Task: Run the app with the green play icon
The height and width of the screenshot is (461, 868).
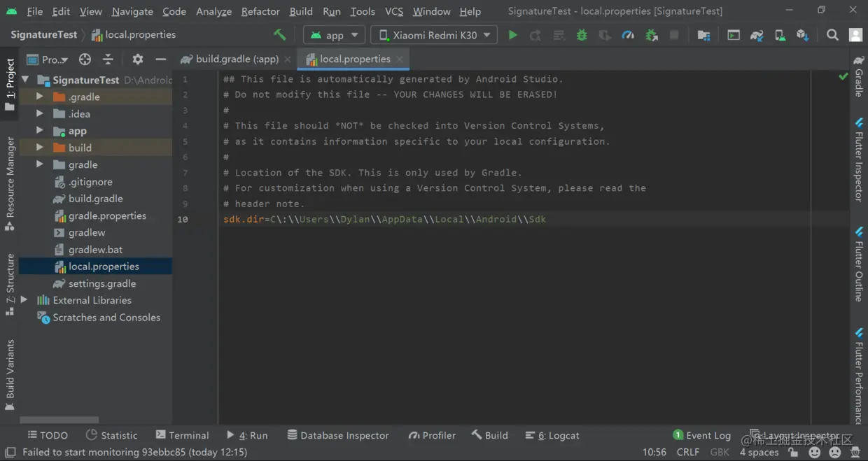Action: [x=512, y=35]
